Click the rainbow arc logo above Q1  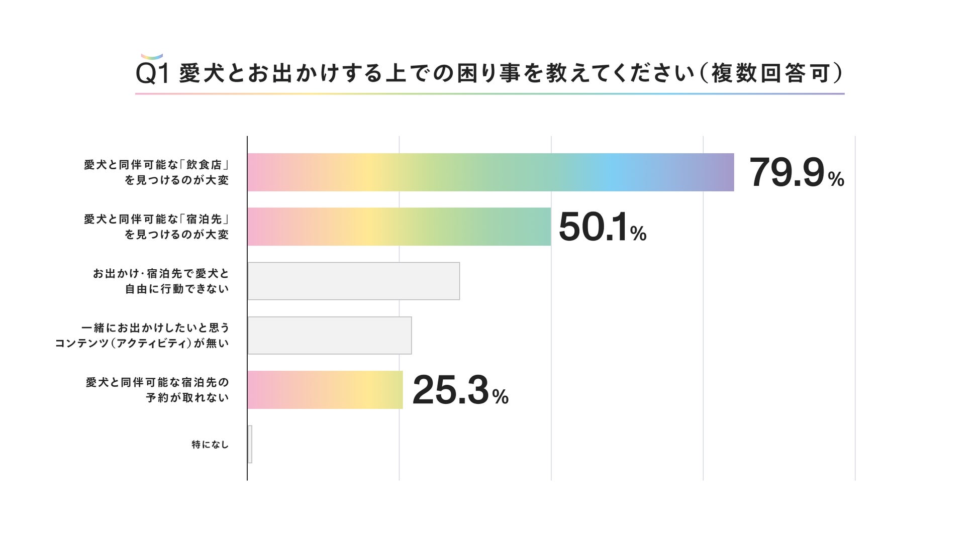152,57
